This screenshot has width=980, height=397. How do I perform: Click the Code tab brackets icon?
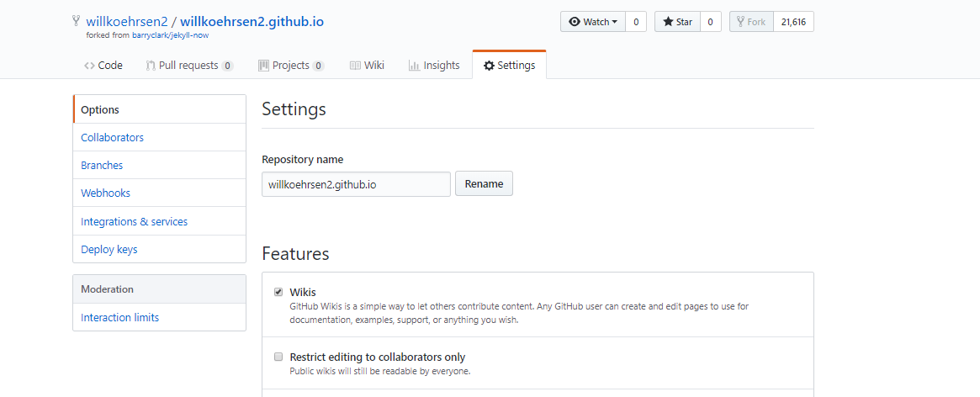[89, 66]
